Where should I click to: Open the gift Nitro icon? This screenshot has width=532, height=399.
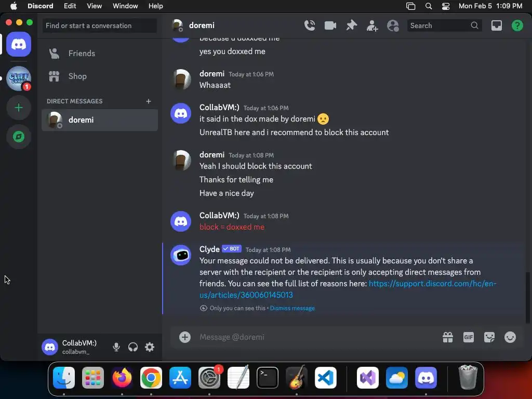click(x=447, y=337)
